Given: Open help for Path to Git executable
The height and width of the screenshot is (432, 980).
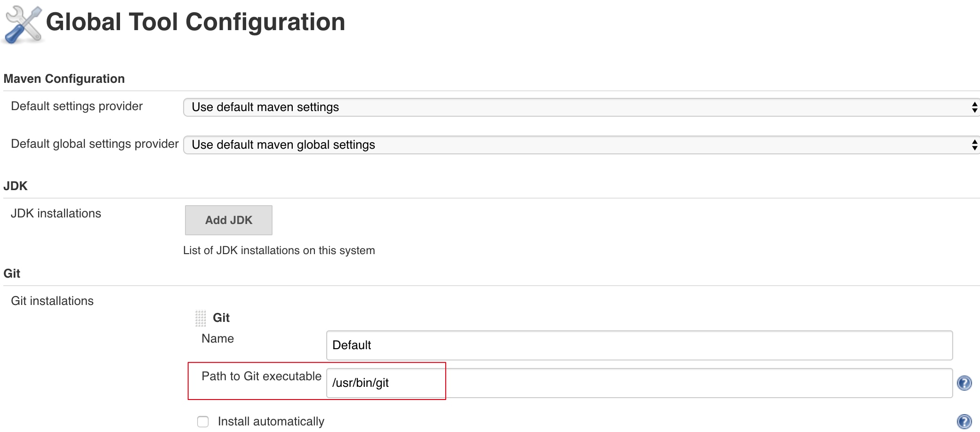Looking at the screenshot, I should coord(964,383).
